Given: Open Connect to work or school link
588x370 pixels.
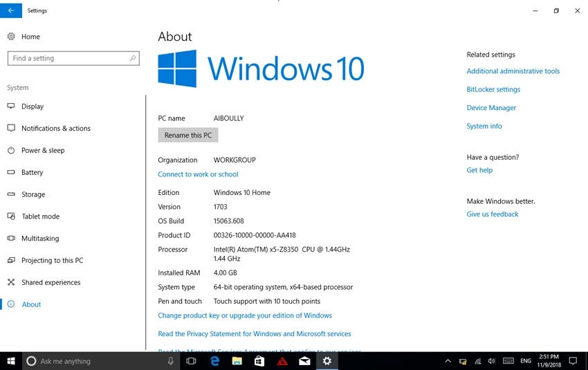Looking at the screenshot, I should 198,174.
